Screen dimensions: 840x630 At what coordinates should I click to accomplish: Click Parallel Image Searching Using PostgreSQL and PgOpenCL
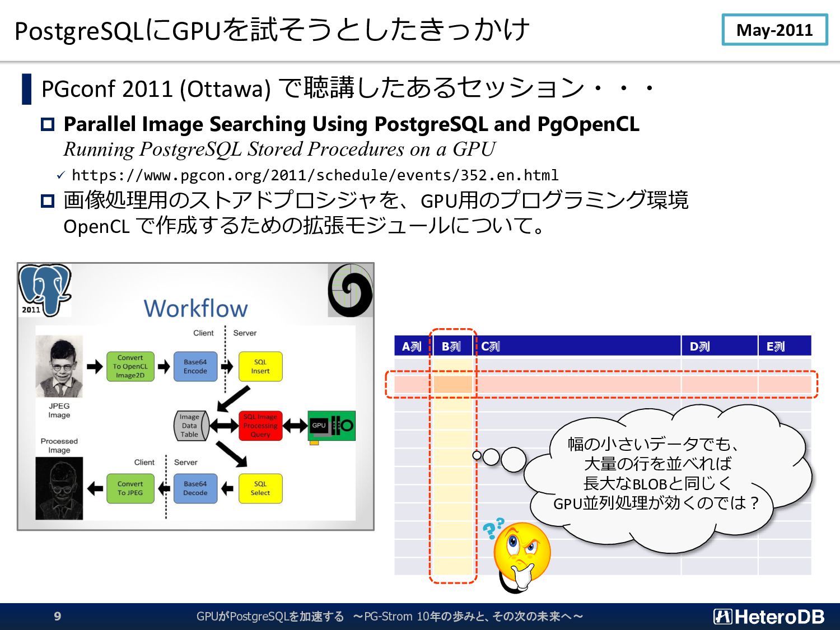pyautogui.click(x=352, y=124)
